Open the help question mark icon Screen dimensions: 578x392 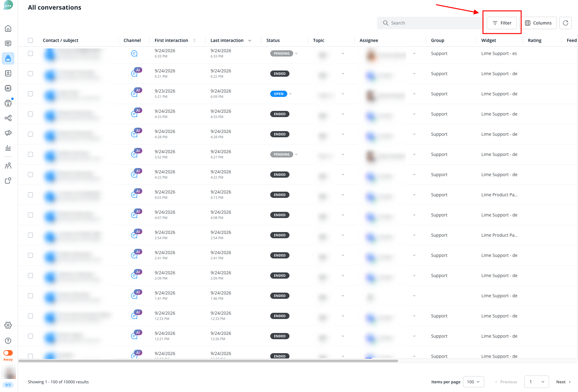[x=8, y=341]
